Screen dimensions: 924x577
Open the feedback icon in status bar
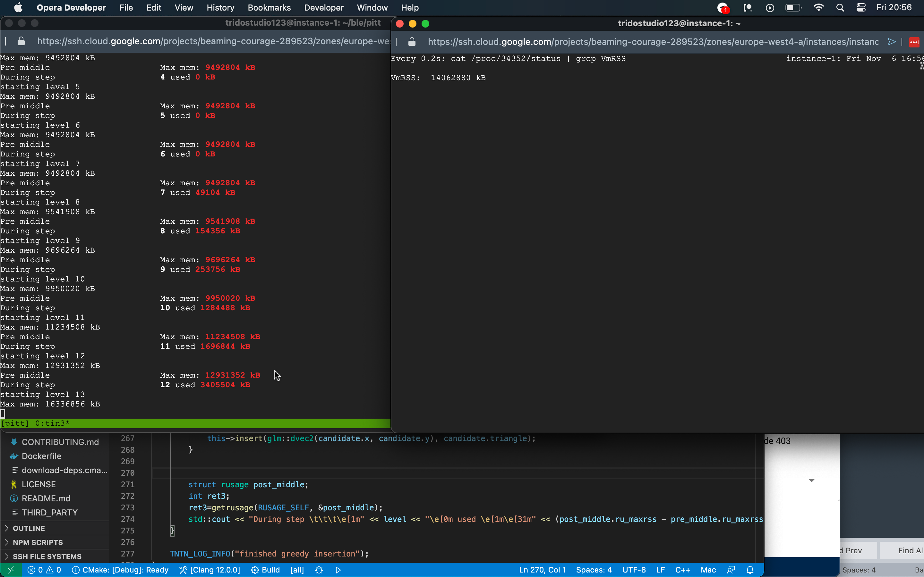731,570
